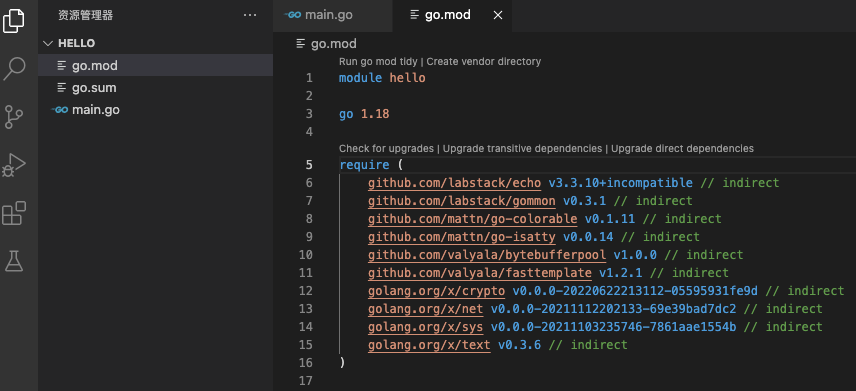Click version v1.0.0 on line 10
The image size is (856, 391).
point(635,255)
